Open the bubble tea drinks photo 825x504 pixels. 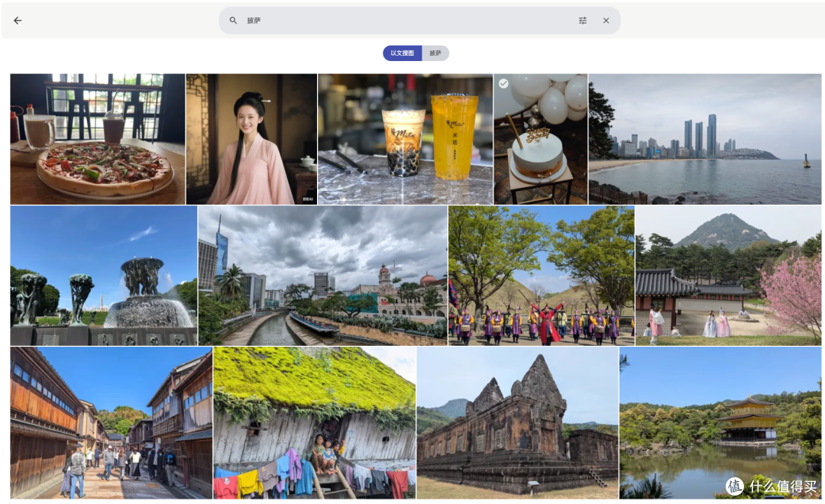click(x=405, y=139)
